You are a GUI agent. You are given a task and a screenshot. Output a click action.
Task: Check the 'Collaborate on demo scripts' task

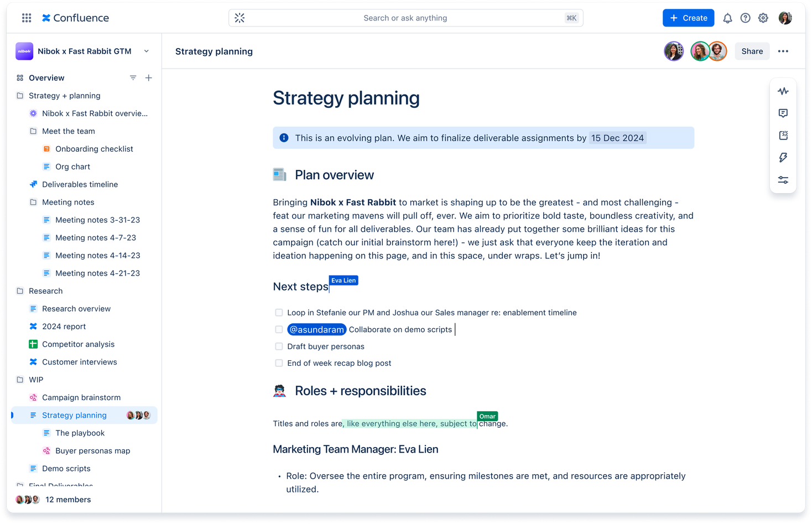279,329
